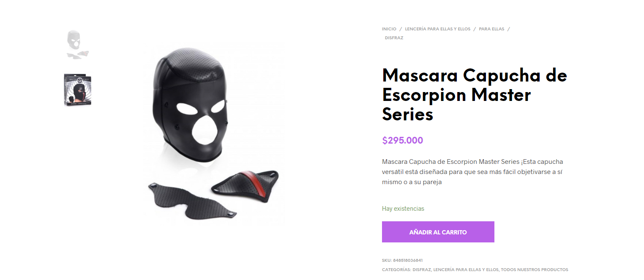Show the boxed packaging thumbnail image
Screen dimensions: 644x280
(x=78, y=90)
